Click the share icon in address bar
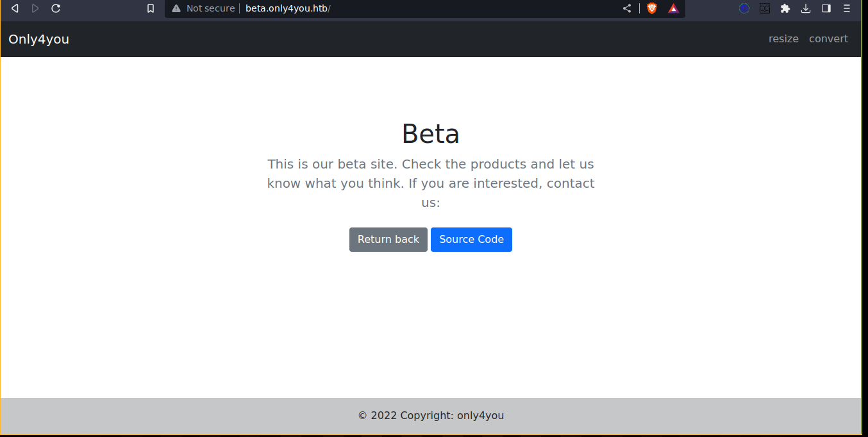 (627, 8)
